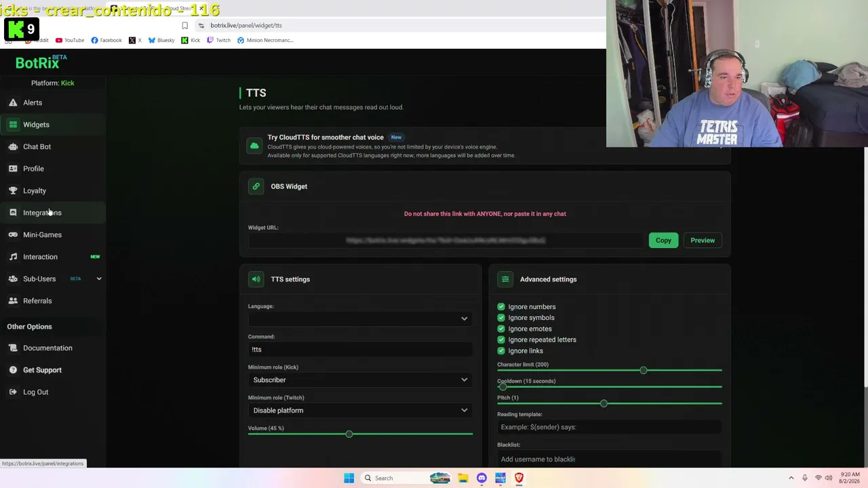Viewport: 868px width, 488px height.
Task: Click the Reading template input field
Action: coord(610,427)
